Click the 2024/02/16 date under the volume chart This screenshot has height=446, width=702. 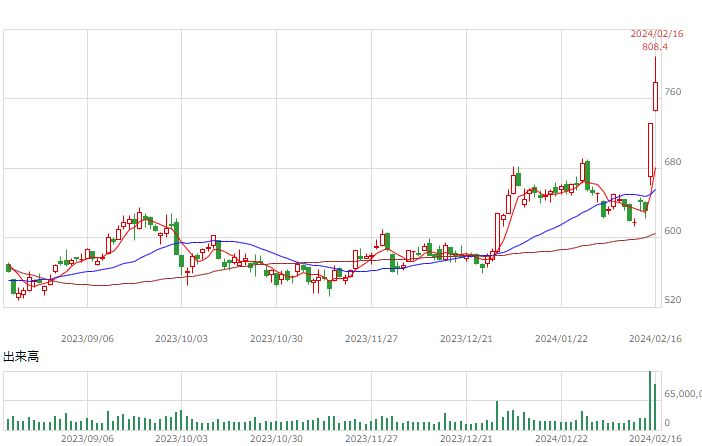point(655,439)
